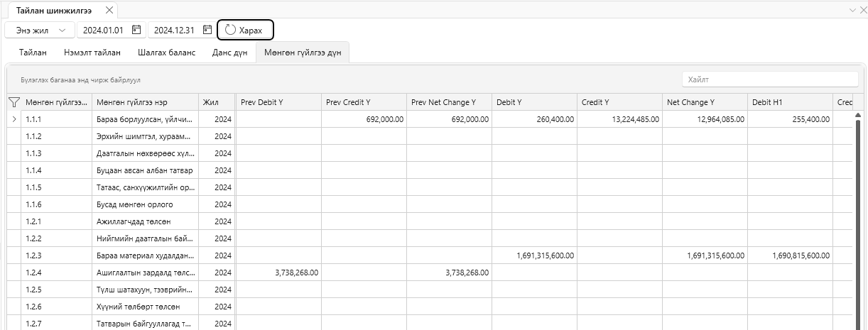
Task: Click the 1.2.3 code cell
Action: pyautogui.click(x=56, y=255)
